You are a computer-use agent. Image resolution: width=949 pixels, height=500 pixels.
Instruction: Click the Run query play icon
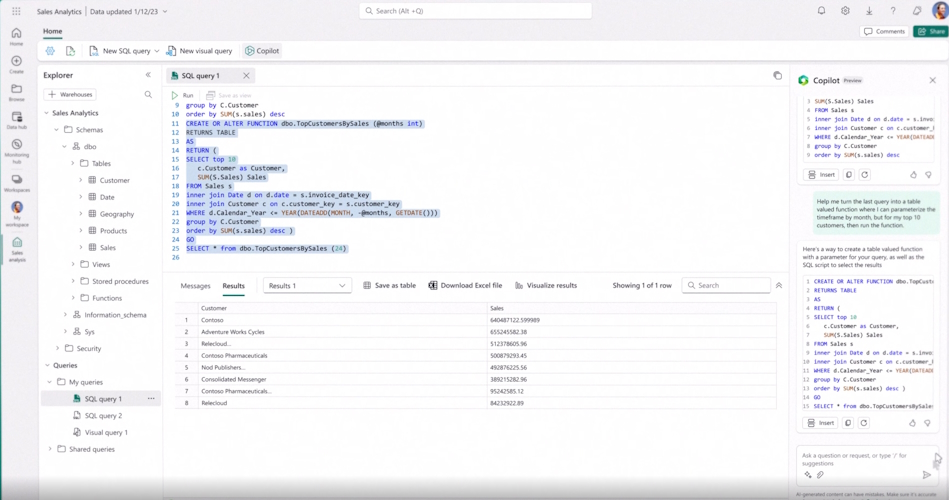coord(175,95)
